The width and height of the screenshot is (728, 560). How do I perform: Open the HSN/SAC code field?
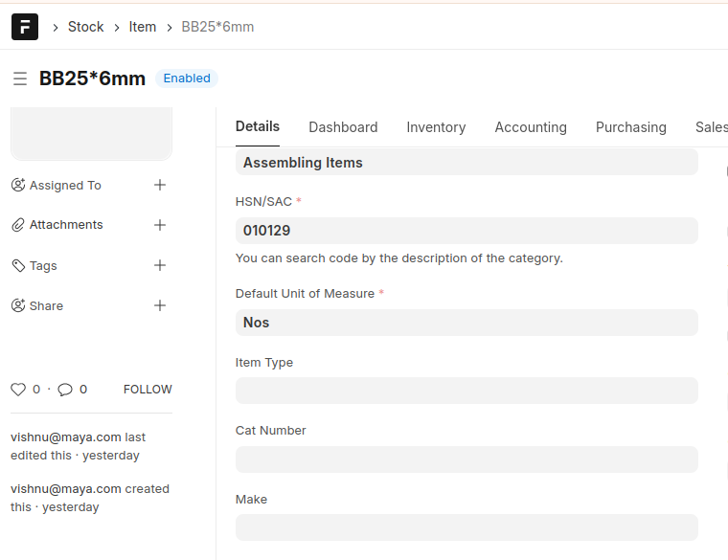coord(466,231)
